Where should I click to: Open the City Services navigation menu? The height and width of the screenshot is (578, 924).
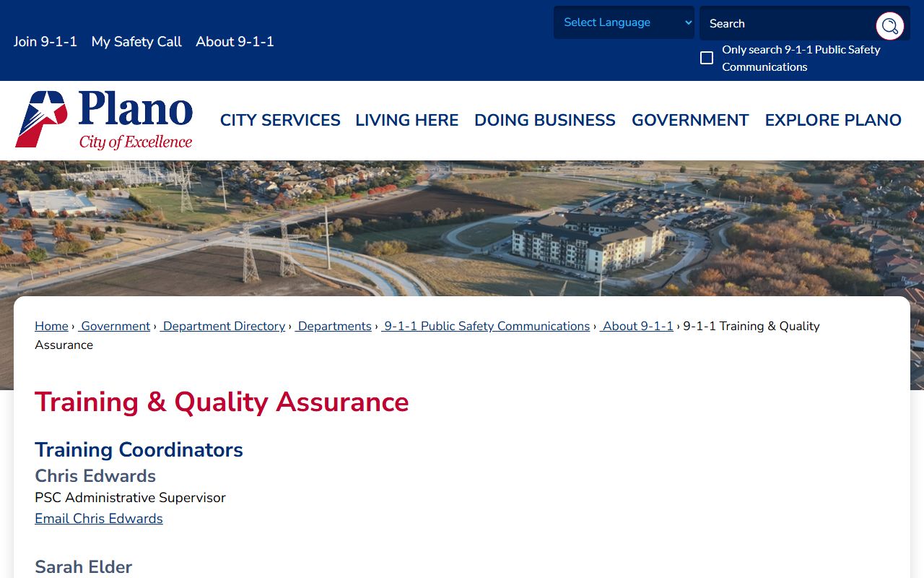[280, 120]
